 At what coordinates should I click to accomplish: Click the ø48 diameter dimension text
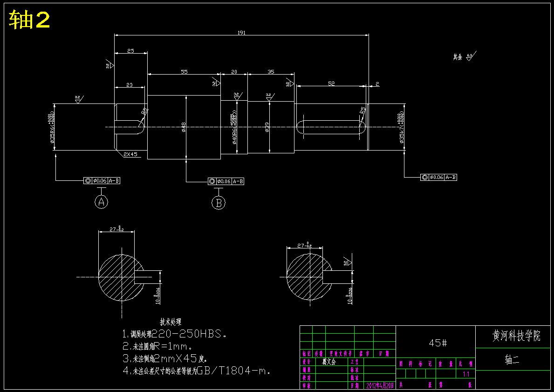[184, 127]
